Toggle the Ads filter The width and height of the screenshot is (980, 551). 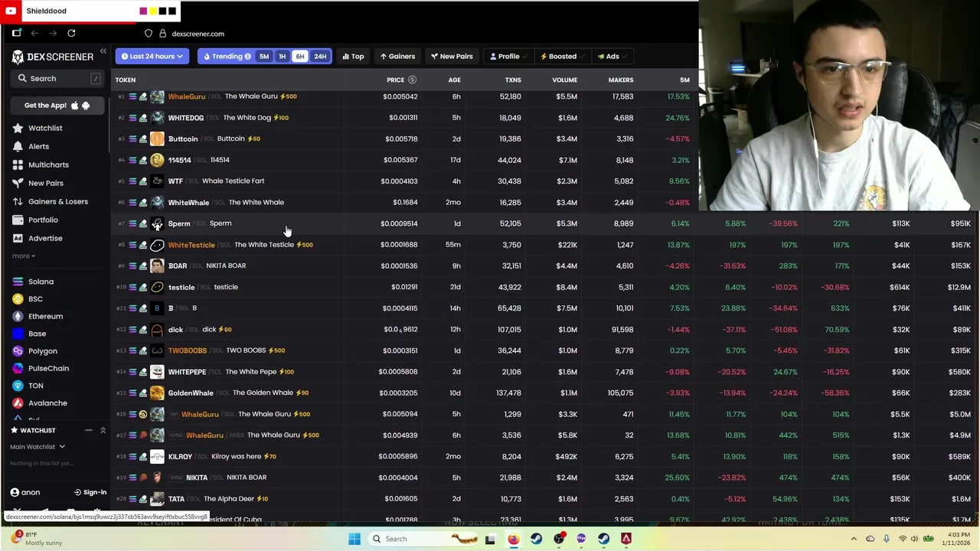[x=612, y=57]
